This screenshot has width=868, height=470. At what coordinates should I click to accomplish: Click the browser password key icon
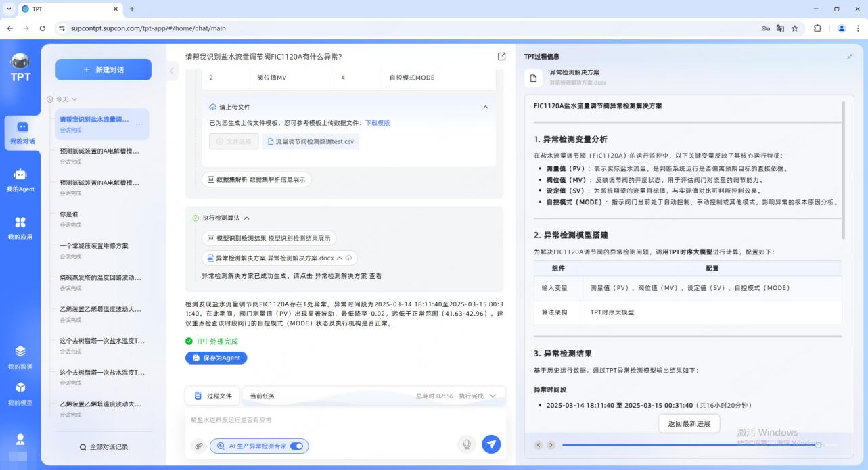(x=766, y=28)
